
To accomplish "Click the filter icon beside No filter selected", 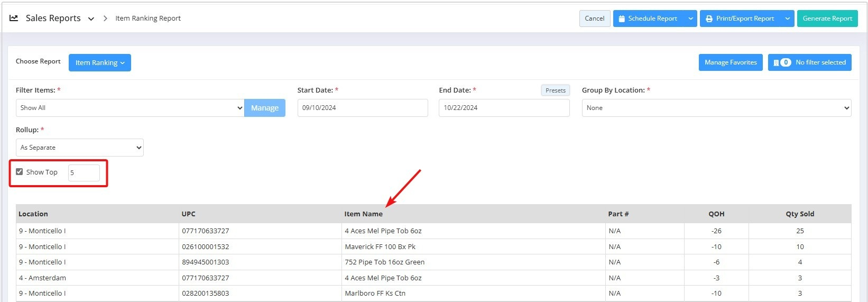I will [x=776, y=62].
